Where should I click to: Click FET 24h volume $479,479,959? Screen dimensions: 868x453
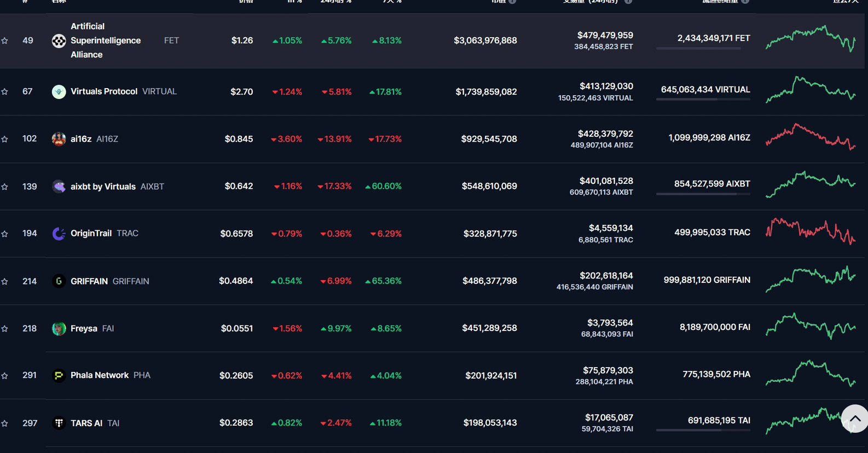coord(605,35)
